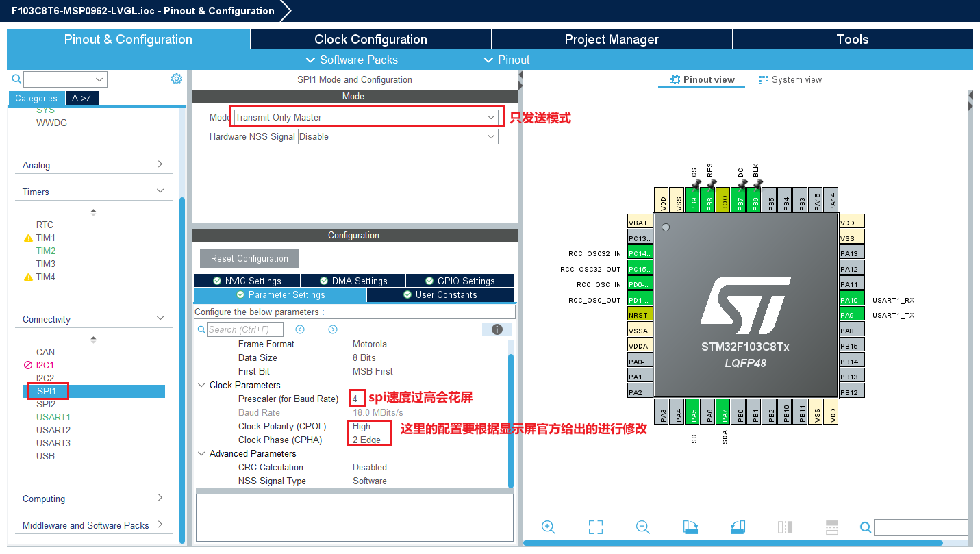Viewport: 980px width, 554px height.
Task: Select CAN in the Connectivity list
Action: point(45,352)
